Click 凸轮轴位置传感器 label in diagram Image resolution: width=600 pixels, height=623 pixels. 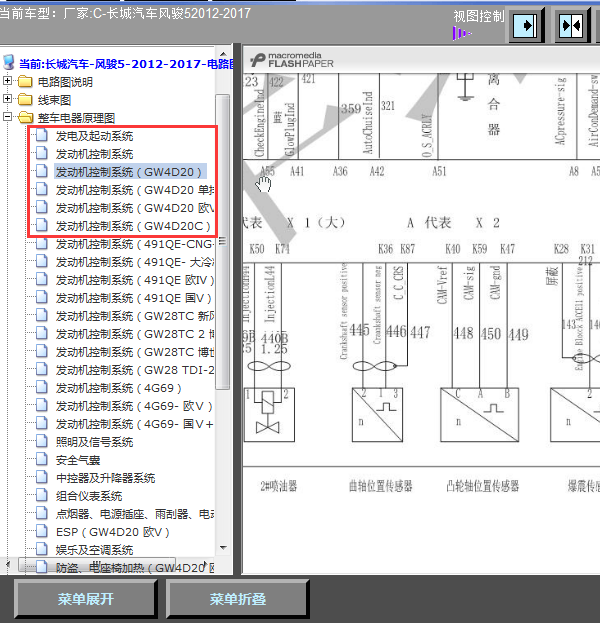pos(482,486)
